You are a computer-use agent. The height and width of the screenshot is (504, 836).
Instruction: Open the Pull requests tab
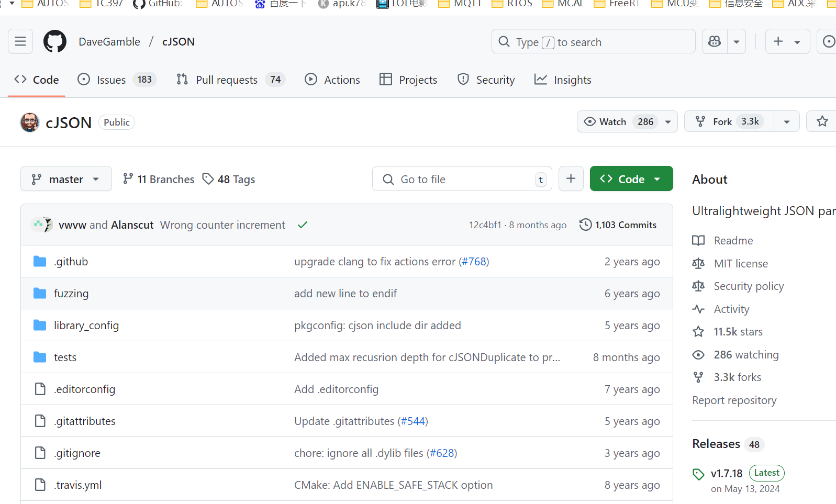point(227,80)
